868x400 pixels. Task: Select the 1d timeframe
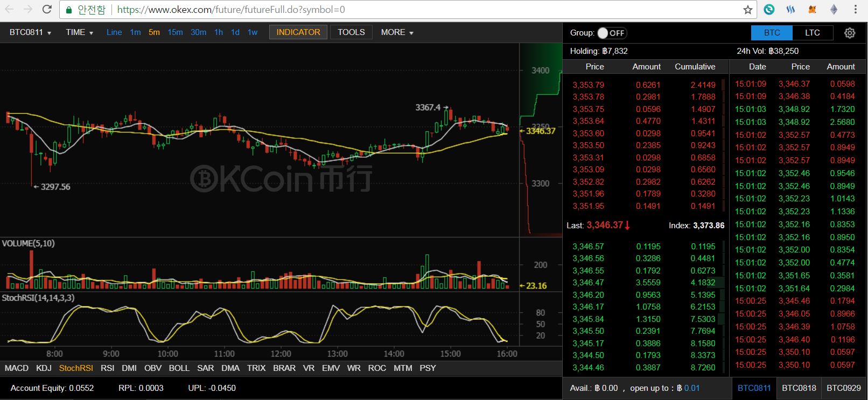[x=235, y=32]
